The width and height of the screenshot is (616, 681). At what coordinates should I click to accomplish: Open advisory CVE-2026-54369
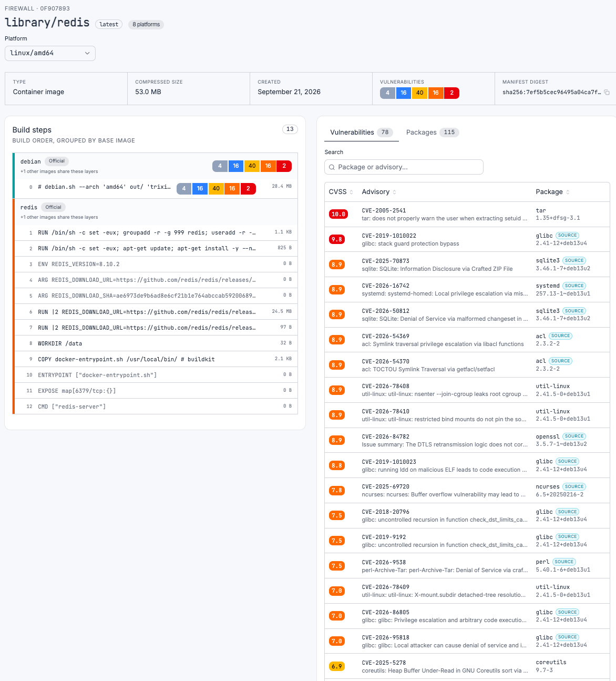pos(385,336)
